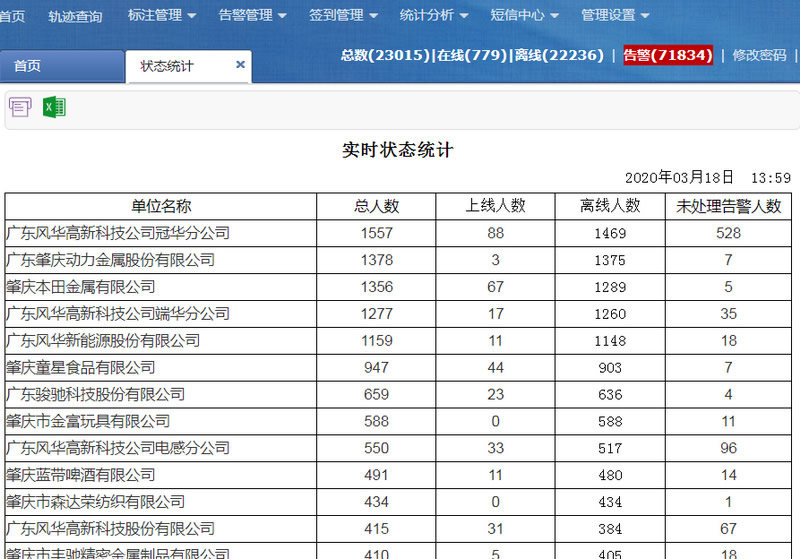
Task: Click the 总数(23015) status text
Action: pos(386,55)
